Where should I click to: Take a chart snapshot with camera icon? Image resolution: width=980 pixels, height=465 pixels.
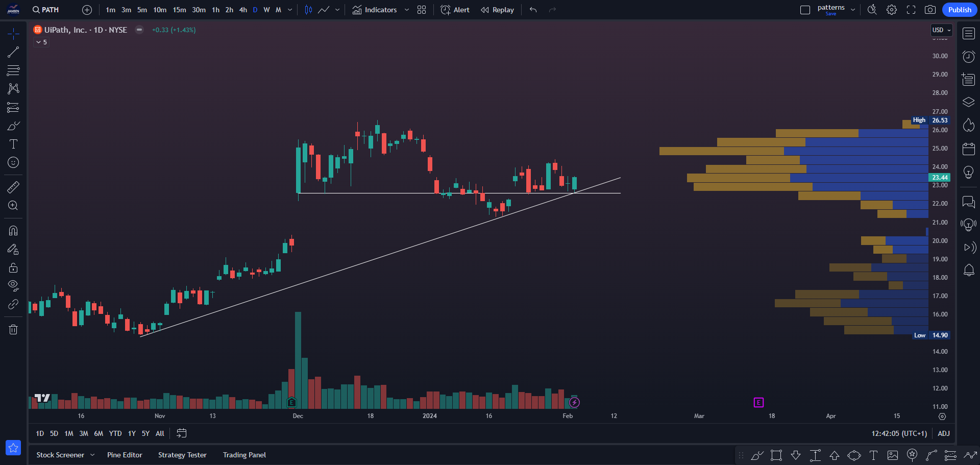pos(930,10)
